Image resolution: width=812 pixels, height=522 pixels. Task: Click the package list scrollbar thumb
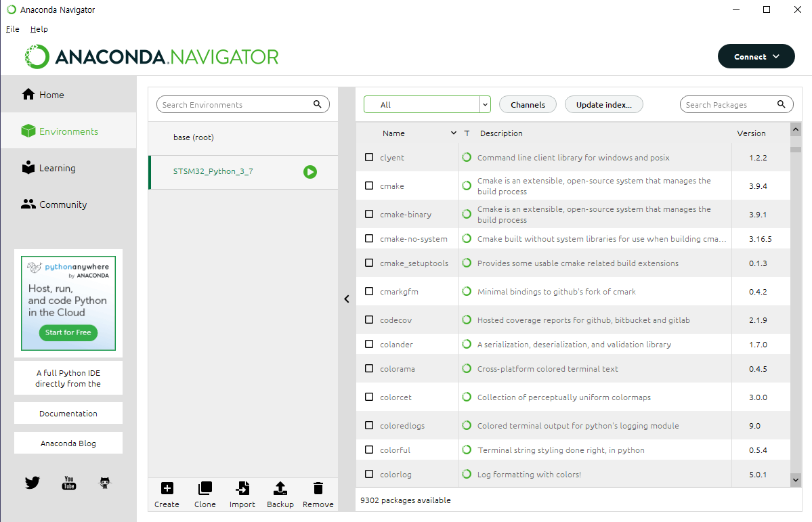pyautogui.click(x=796, y=149)
